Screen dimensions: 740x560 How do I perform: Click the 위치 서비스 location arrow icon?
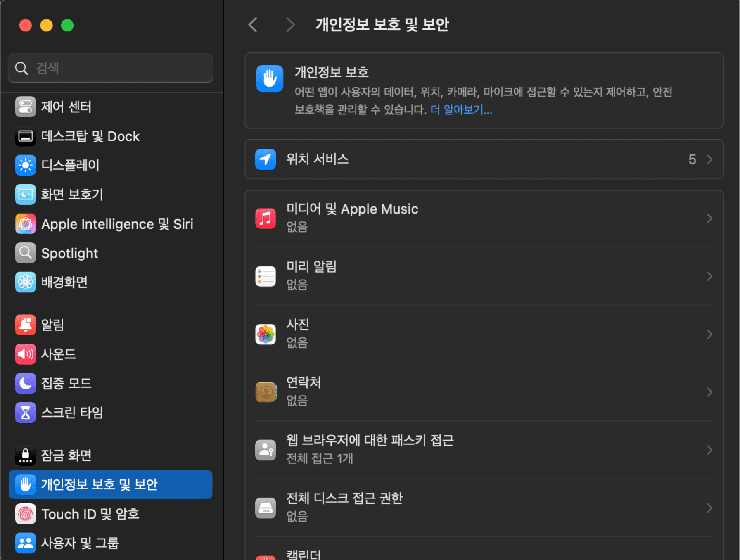(266, 159)
